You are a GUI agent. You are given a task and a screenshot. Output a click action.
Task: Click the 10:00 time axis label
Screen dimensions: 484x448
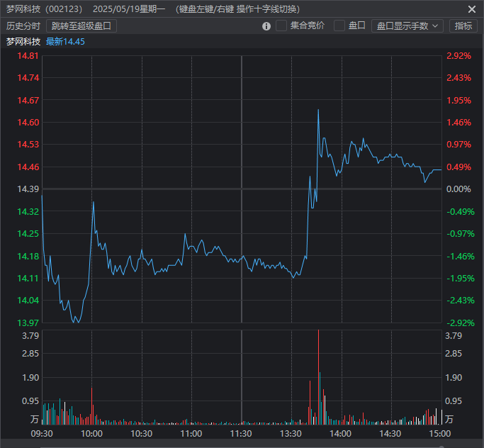(91, 434)
